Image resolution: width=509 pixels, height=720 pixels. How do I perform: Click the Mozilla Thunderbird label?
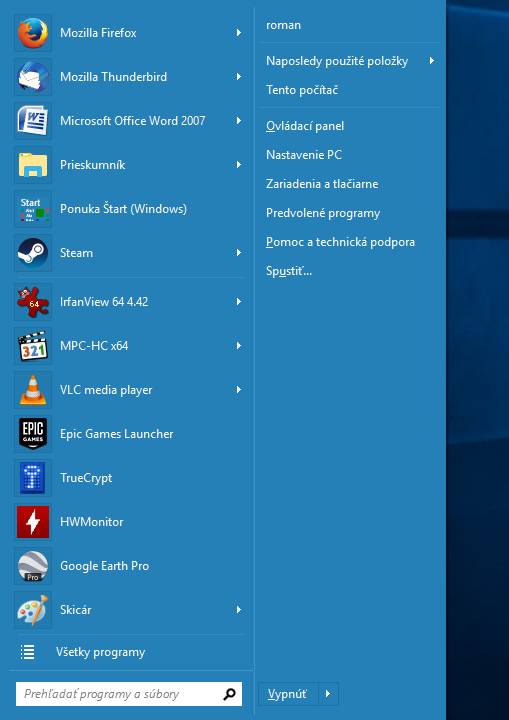[113, 77]
